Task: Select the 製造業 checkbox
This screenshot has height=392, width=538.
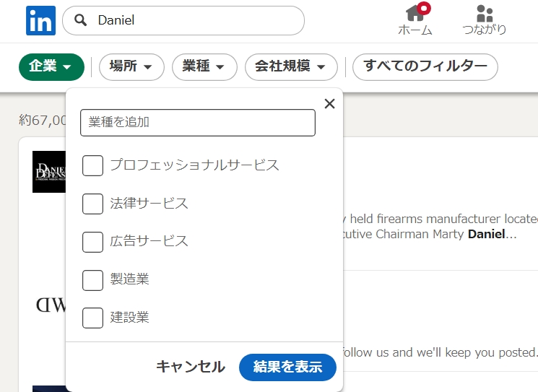Action: pos(92,279)
